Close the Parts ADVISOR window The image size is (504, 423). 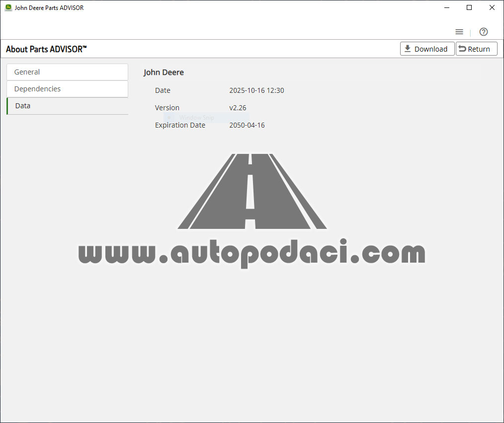(492, 7)
